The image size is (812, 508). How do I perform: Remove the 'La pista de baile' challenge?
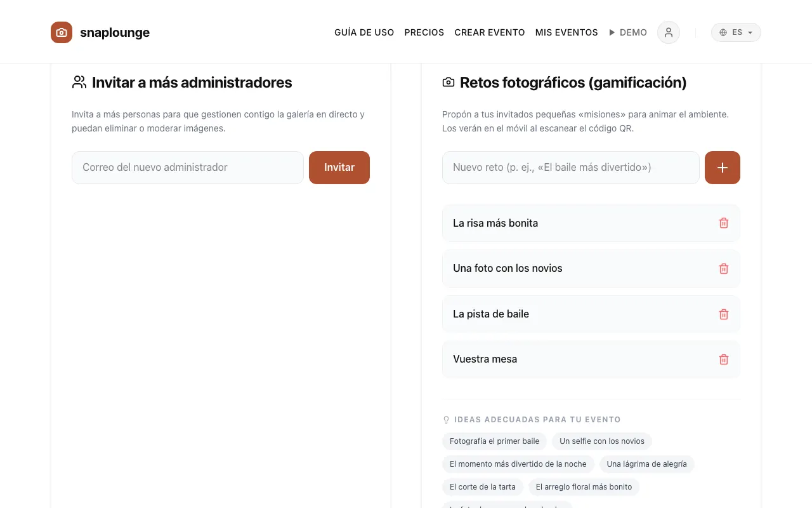click(724, 314)
